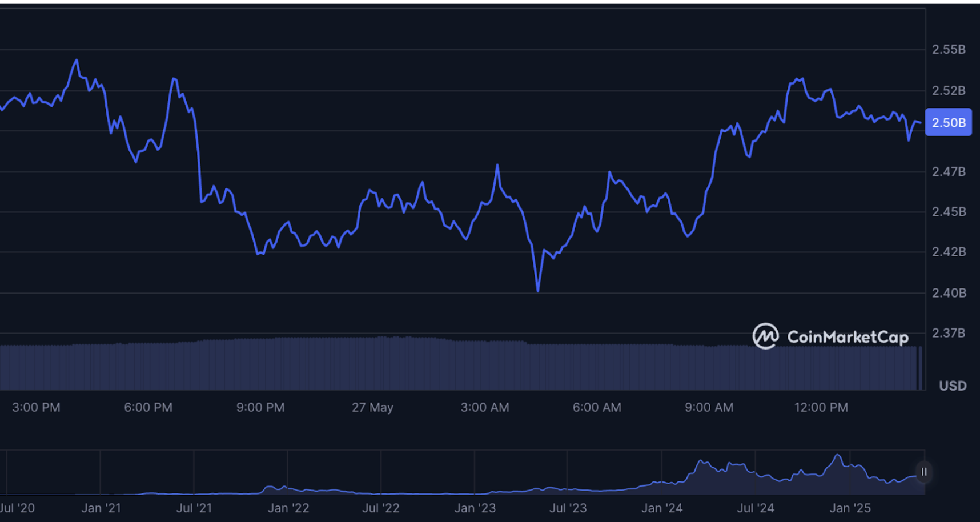Image resolution: width=980 pixels, height=522 pixels.
Task: Click Jul '21 on the overview timeline
Action: coord(194,508)
